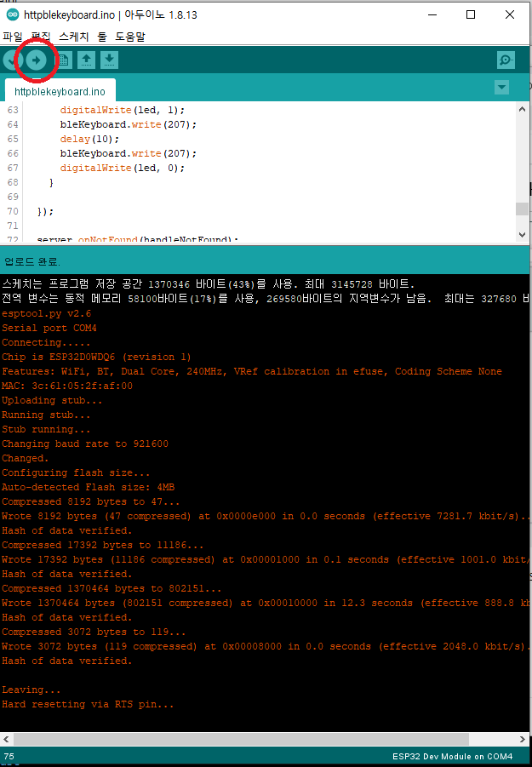Click line number 75 in status bar
The height and width of the screenshot is (767, 532).
coord(9,756)
